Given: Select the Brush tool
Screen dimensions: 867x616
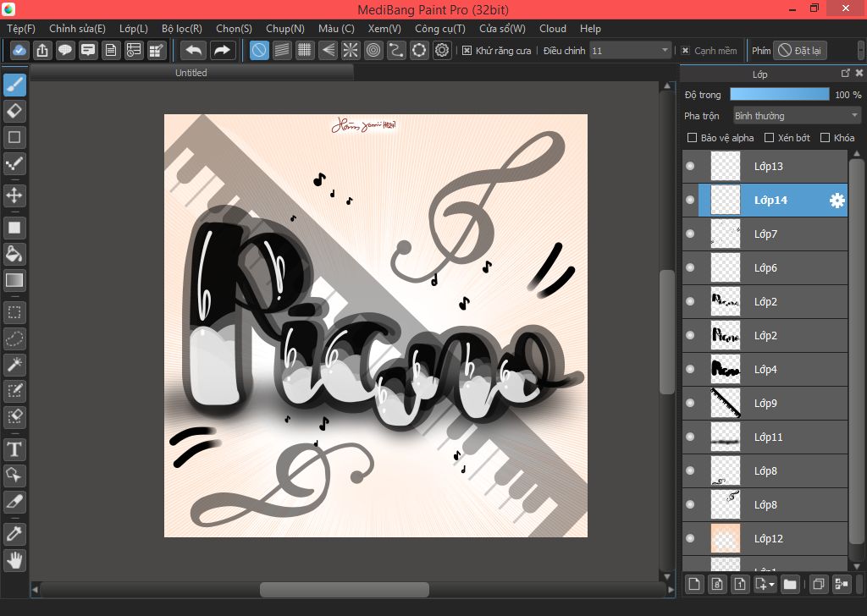Looking at the screenshot, I should click(14, 85).
